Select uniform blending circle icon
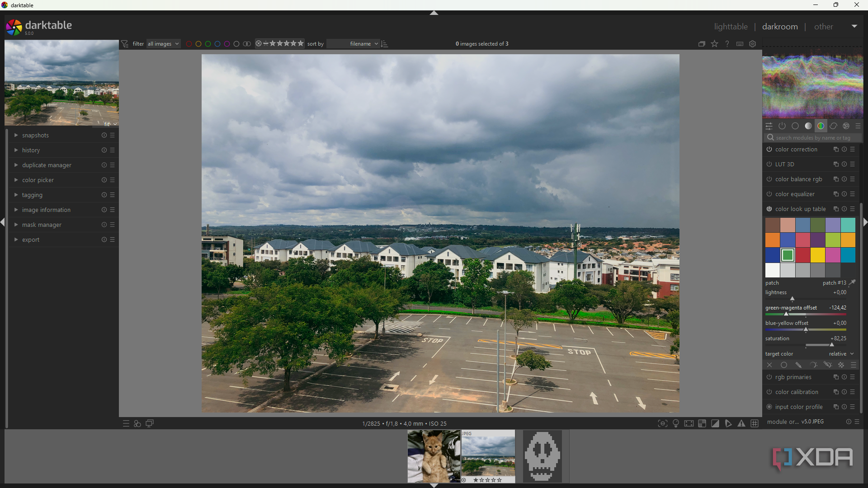The image size is (868, 488). pos(784,365)
